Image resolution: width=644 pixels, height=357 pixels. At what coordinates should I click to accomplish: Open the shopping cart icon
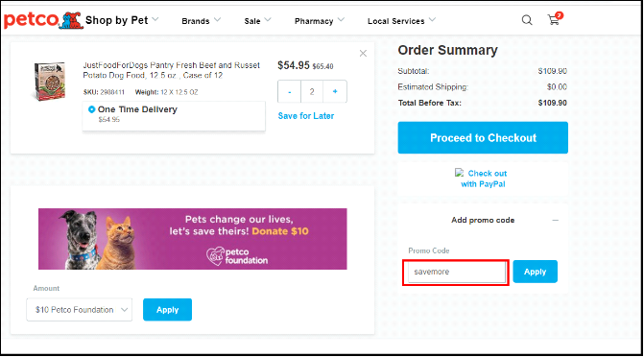click(555, 19)
